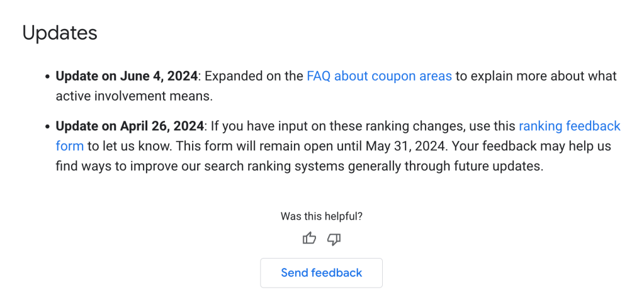Click the Updates heading
This screenshot has width=644, height=307.
pyautogui.click(x=60, y=33)
